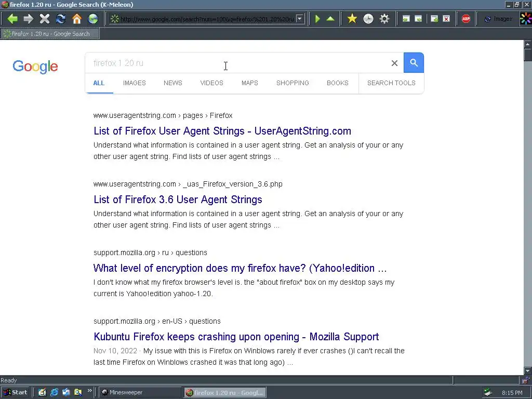Open History with the clock icon
Image resolution: width=532 pixels, height=399 pixels.
368,19
